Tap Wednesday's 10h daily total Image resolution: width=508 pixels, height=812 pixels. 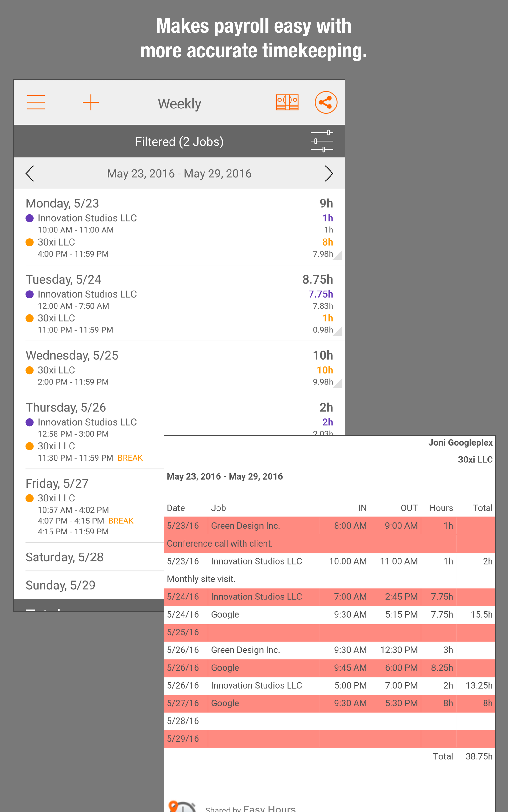click(x=323, y=355)
